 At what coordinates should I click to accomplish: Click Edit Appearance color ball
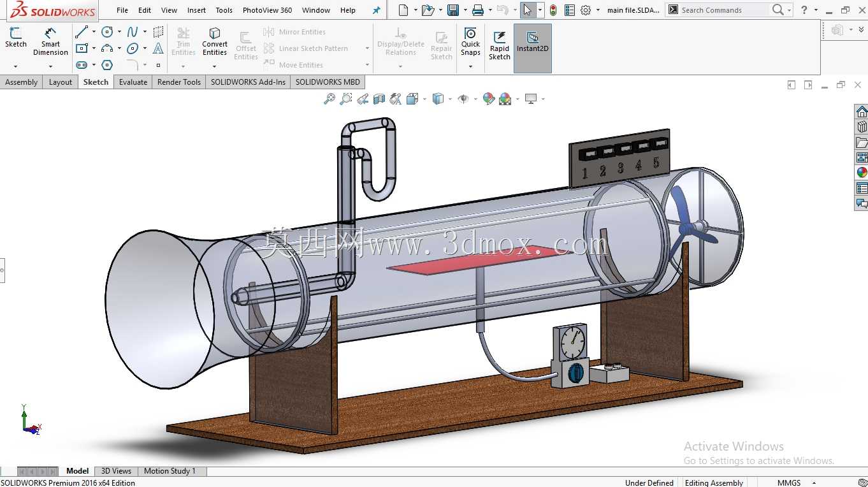pyautogui.click(x=489, y=99)
